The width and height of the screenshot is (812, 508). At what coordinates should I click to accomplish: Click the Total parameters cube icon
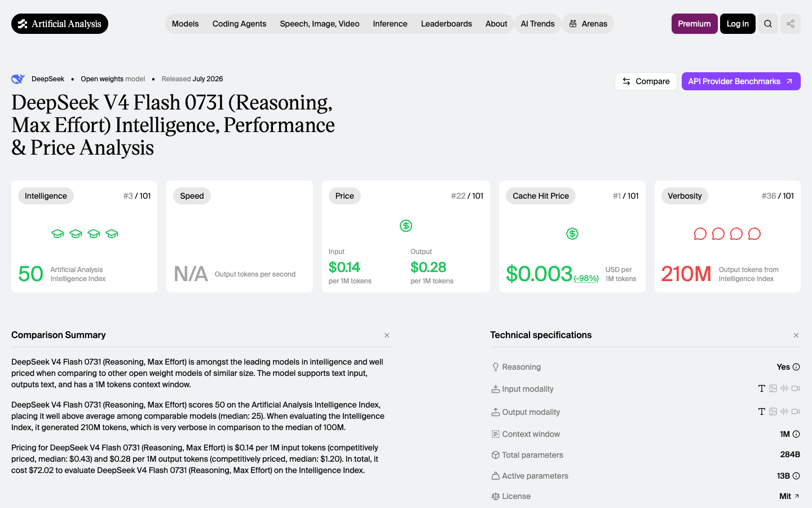tap(496, 455)
